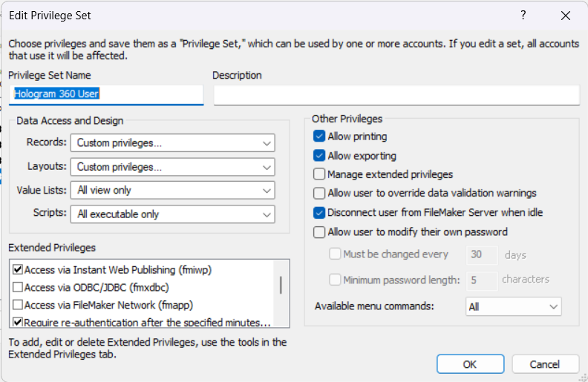Screen dimensions: 588x382
Task: Disable the Allow exporting option
Action: click(319, 156)
